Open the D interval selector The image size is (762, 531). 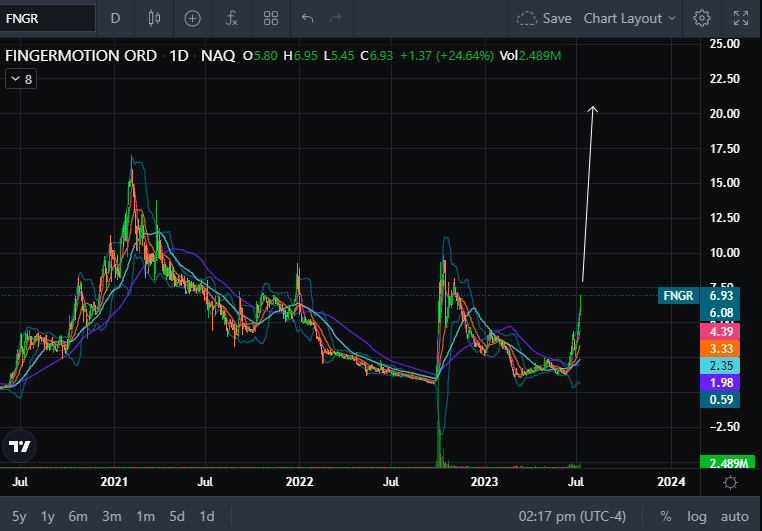click(115, 18)
